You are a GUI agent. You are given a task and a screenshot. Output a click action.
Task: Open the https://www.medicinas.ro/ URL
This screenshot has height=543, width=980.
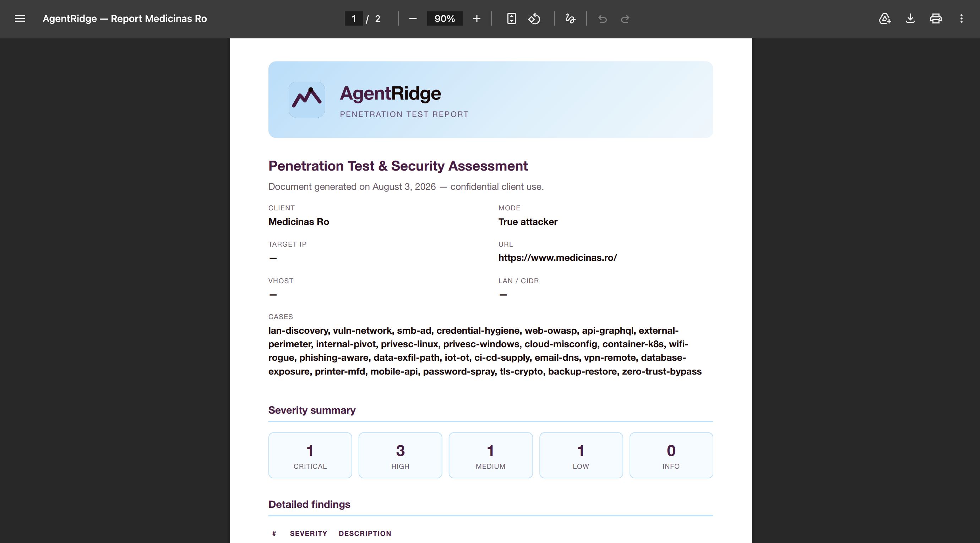coord(557,258)
